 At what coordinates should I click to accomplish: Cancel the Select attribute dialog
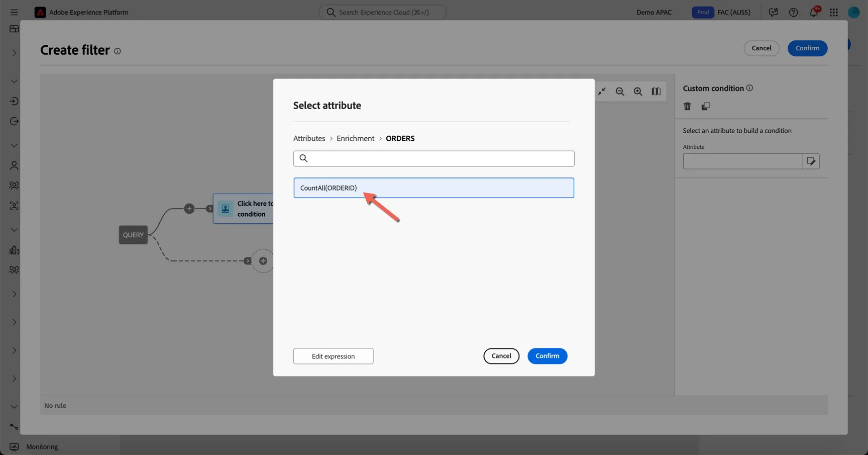point(501,356)
